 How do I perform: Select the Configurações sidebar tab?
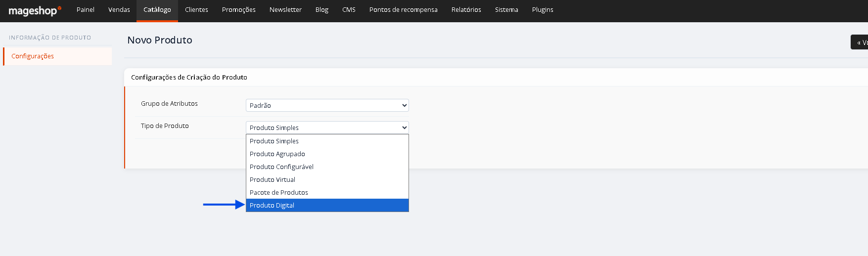coord(57,56)
